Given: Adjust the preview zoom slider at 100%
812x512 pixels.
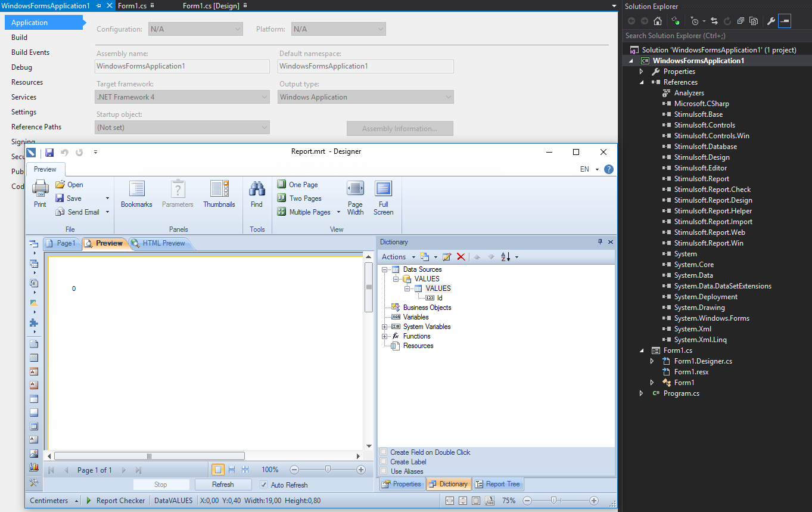Looking at the screenshot, I should [327, 470].
